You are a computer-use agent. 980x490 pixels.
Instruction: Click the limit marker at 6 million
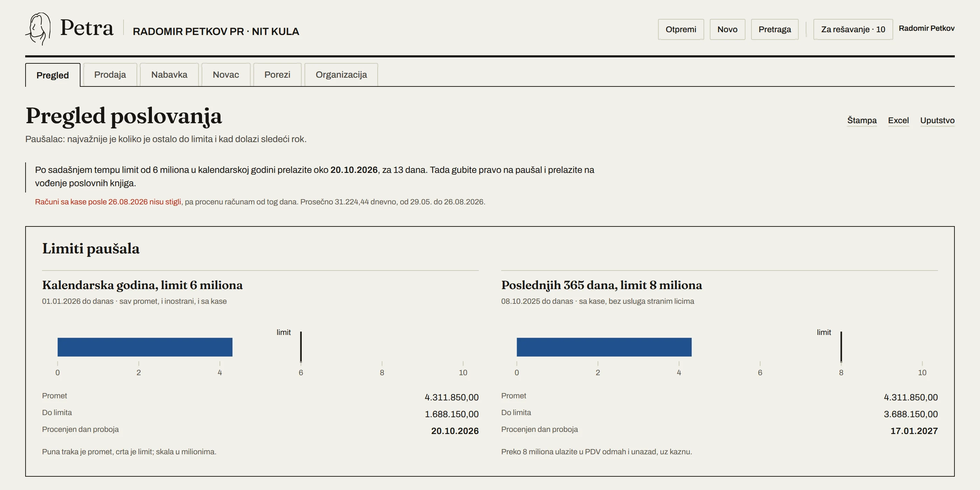tap(301, 346)
